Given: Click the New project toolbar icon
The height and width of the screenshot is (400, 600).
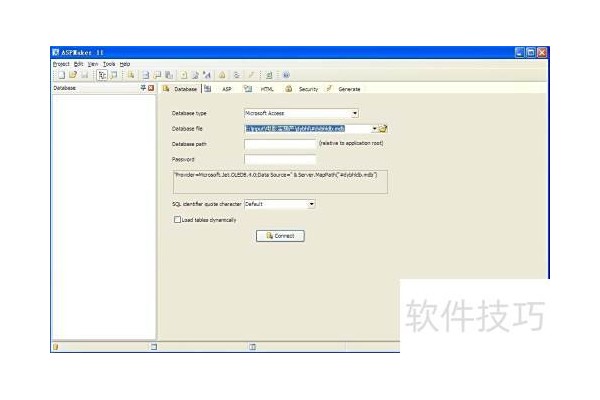Looking at the screenshot, I should click(x=62, y=75).
